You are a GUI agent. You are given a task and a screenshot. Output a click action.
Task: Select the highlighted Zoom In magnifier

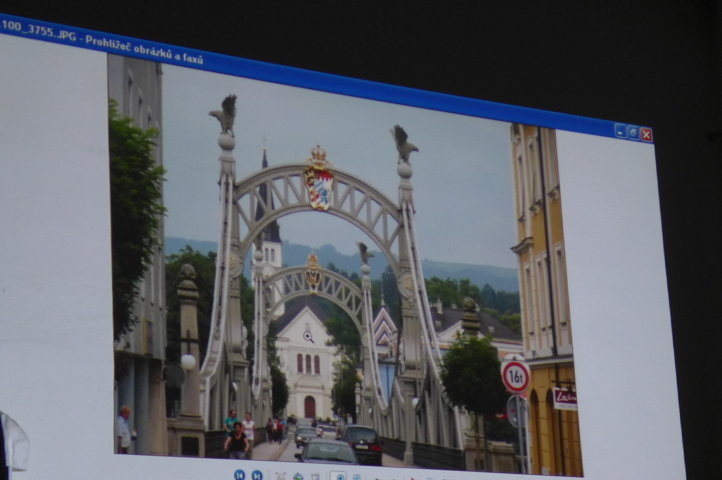point(338,476)
